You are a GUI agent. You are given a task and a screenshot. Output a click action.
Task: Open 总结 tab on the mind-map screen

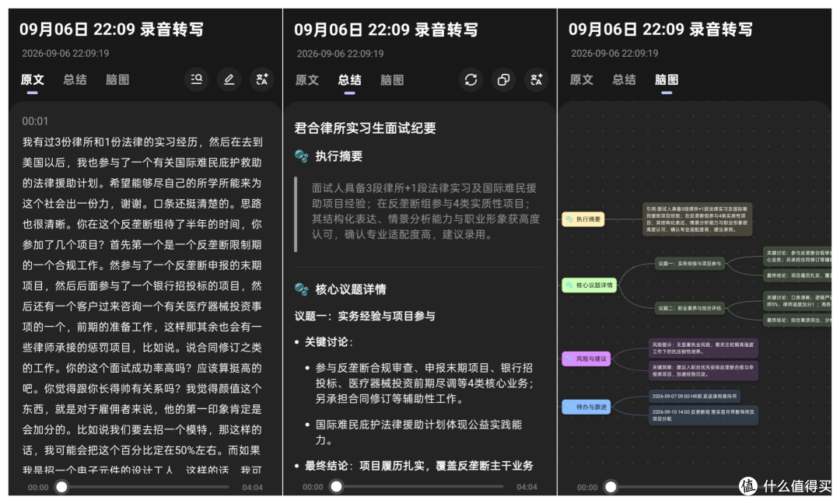point(624,80)
